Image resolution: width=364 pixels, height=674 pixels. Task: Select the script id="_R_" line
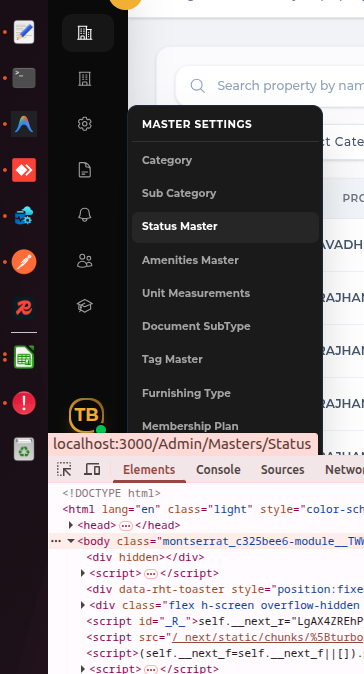225,621
